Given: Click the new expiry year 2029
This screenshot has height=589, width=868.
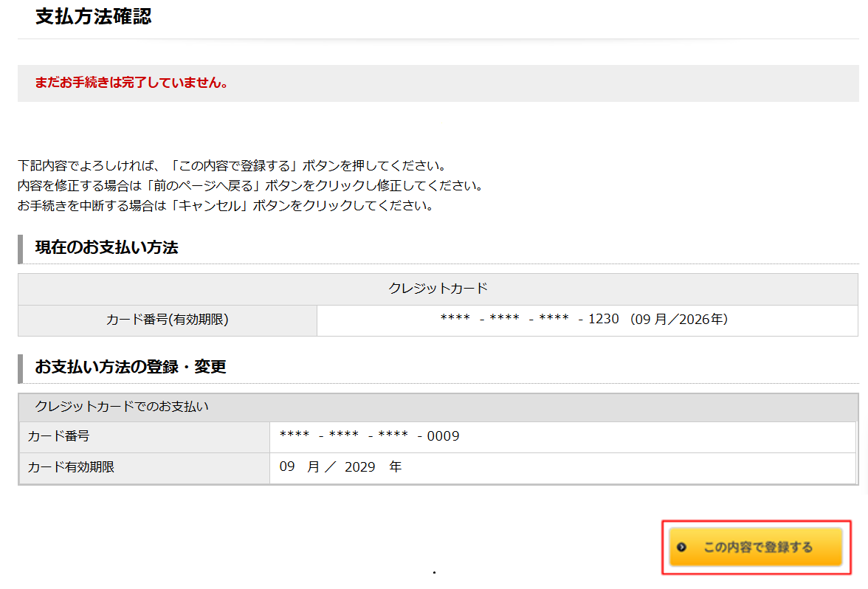Looking at the screenshot, I should (x=361, y=467).
